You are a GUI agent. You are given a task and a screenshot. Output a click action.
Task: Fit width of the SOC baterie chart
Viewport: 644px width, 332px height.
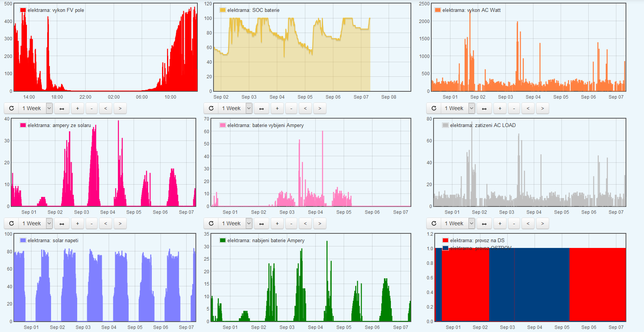[262, 108]
